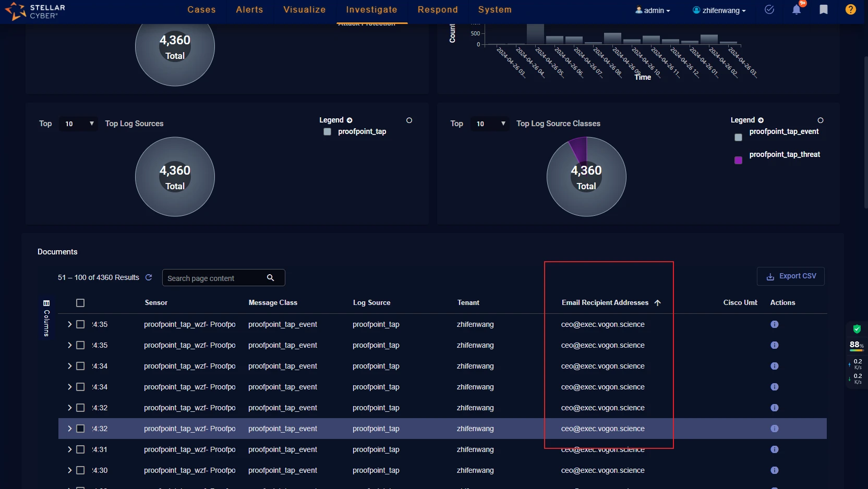The image size is (868, 489).
Task: Click the search magnifier icon
Action: (x=270, y=278)
